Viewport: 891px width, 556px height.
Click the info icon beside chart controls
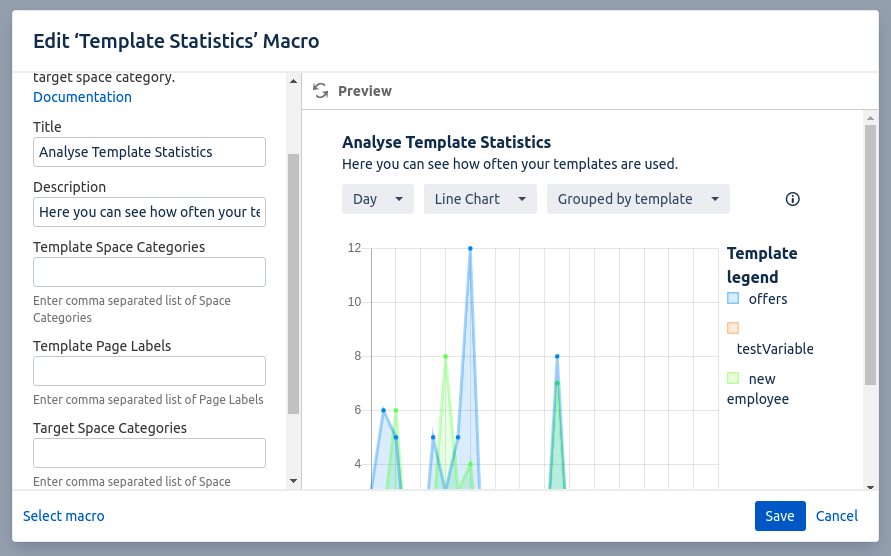[793, 199]
